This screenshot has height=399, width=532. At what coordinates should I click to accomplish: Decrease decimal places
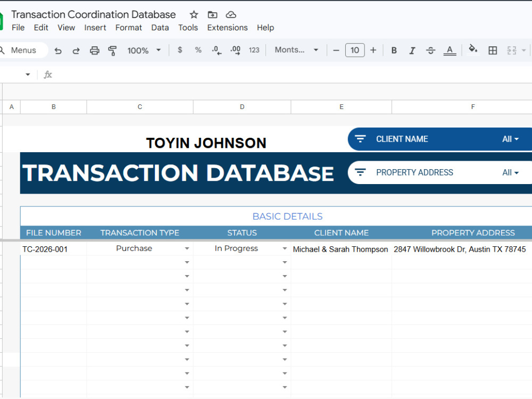coord(217,50)
